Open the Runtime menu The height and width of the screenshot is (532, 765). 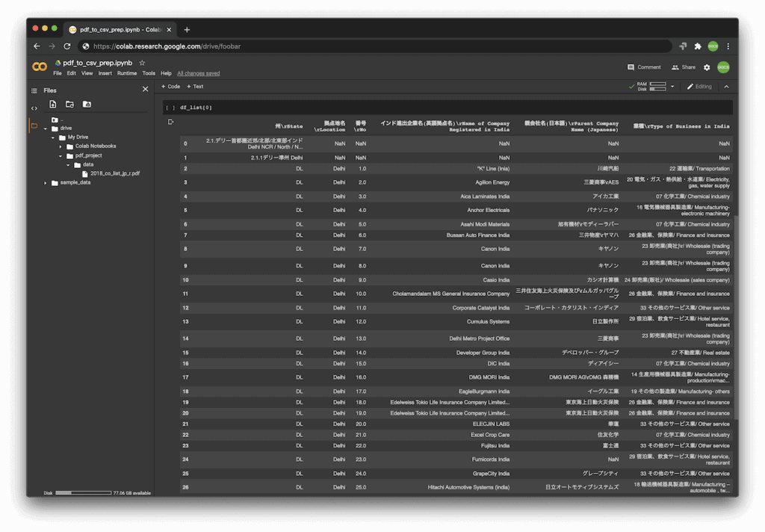point(127,74)
